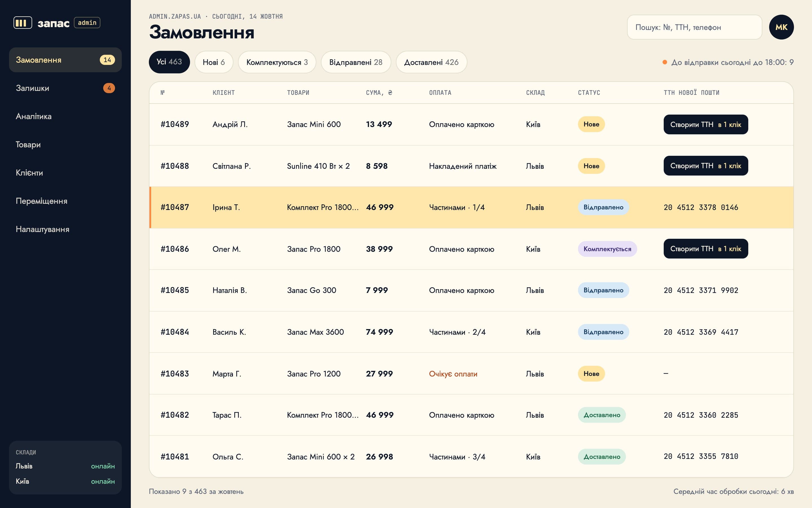Create TTN for order #10489
This screenshot has width=812, height=508.
pos(706,124)
